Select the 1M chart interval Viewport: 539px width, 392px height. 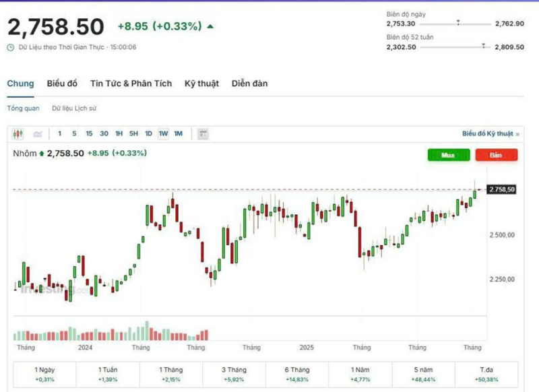coord(178,133)
